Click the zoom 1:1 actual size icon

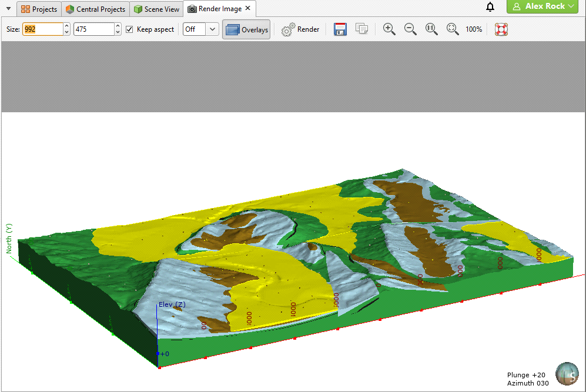(x=431, y=29)
